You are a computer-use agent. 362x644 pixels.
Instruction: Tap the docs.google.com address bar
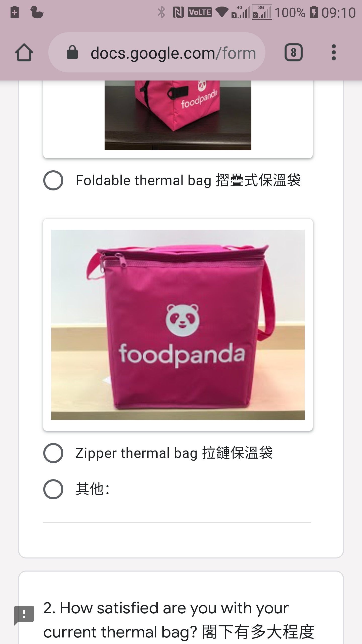(157, 53)
